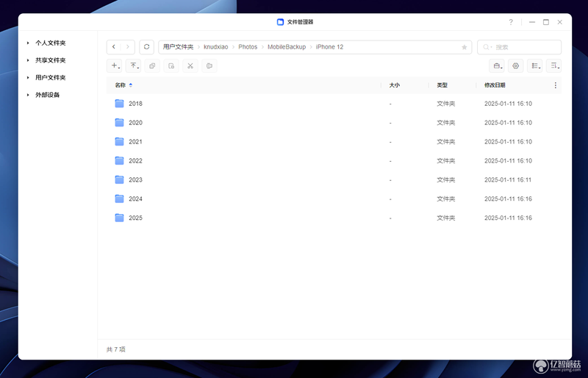Screen dimensions: 588x378
Task: Click the copy icon in toolbar
Action: point(152,65)
